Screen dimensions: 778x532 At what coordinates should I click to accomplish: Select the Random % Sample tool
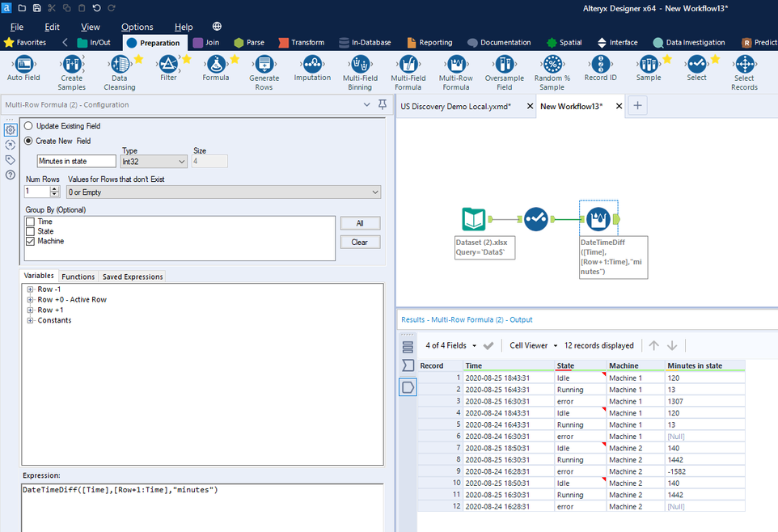[x=552, y=65]
